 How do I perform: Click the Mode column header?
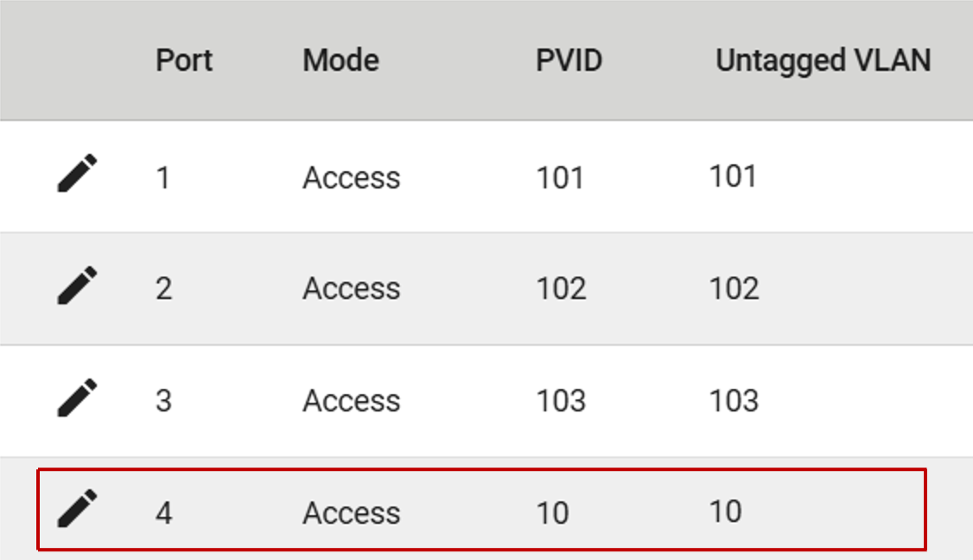(x=340, y=60)
